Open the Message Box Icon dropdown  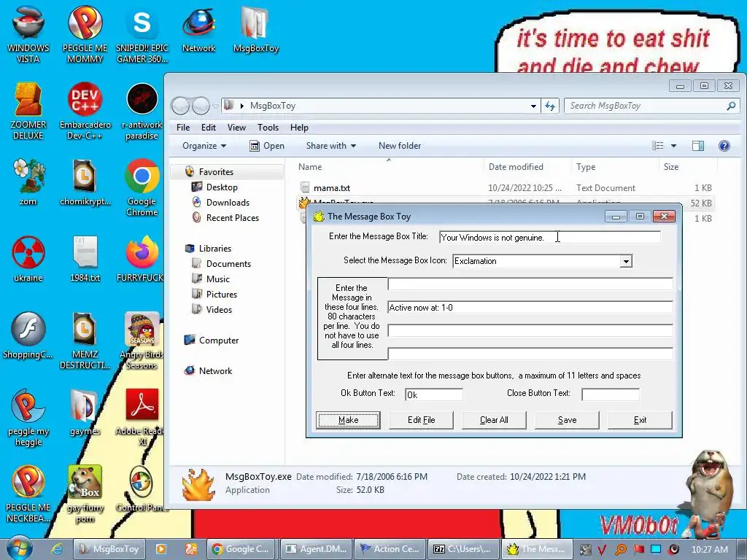(x=625, y=261)
